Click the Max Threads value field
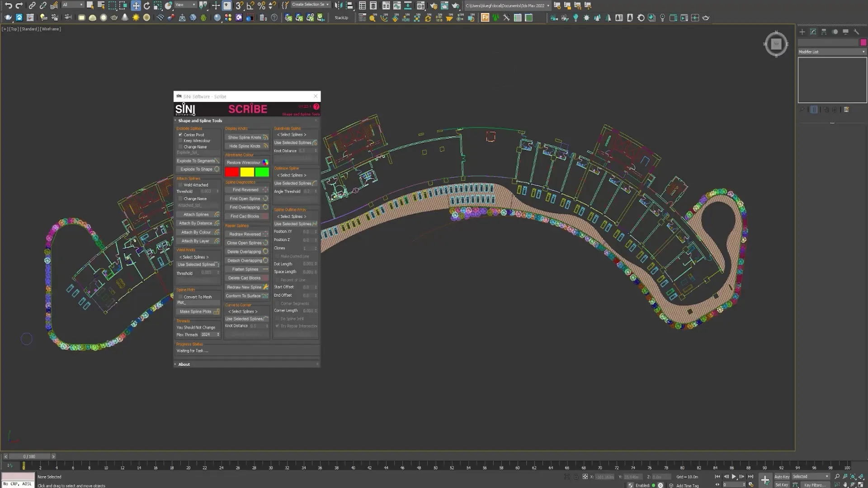Image resolution: width=868 pixels, height=488 pixels. coord(208,335)
